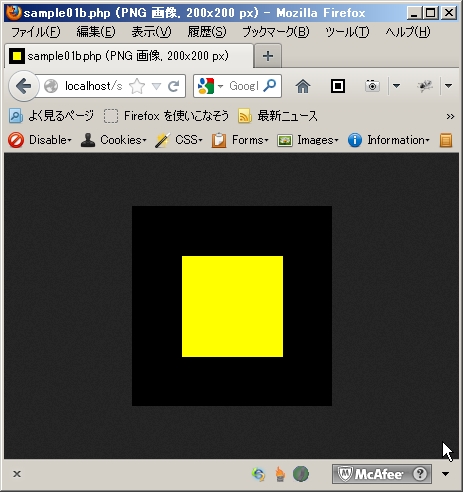Open the 最新ニュース bookmark feed
The image size is (463, 492).
click(278, 116)
